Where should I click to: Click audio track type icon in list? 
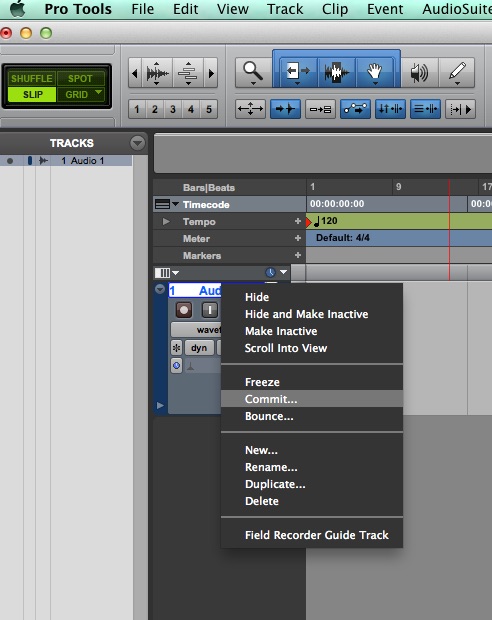(x=43, y=161)
